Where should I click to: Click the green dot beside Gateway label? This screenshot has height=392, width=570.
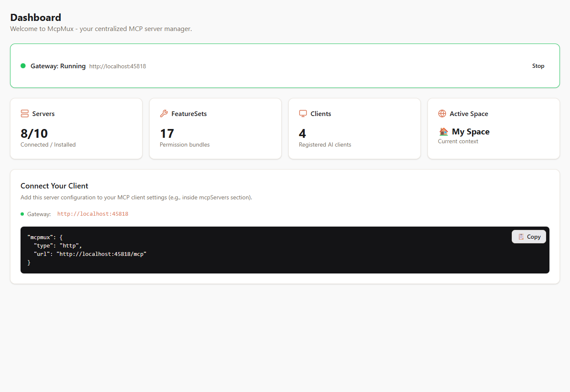(x=22, y=214)
